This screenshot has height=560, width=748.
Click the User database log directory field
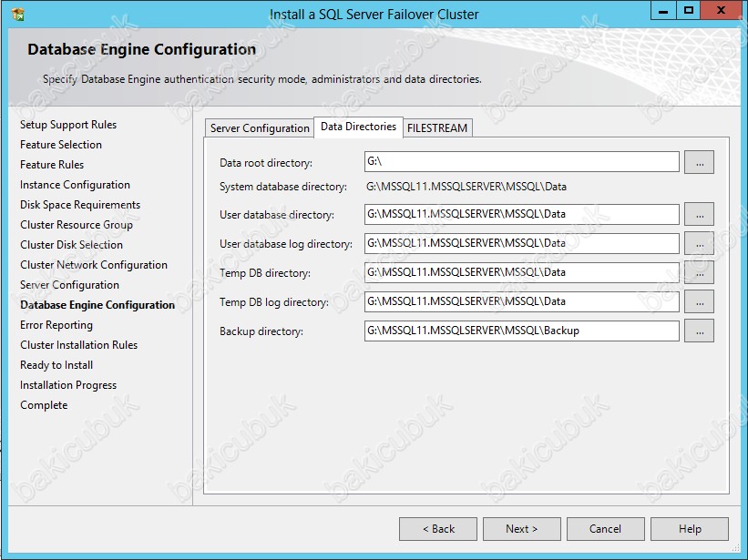coord(521,243)
